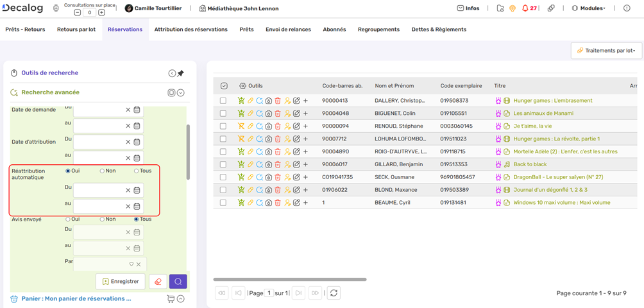Click the horizontal scrollbar under the results table
The image size is (644, 308).
pos(290,280)
